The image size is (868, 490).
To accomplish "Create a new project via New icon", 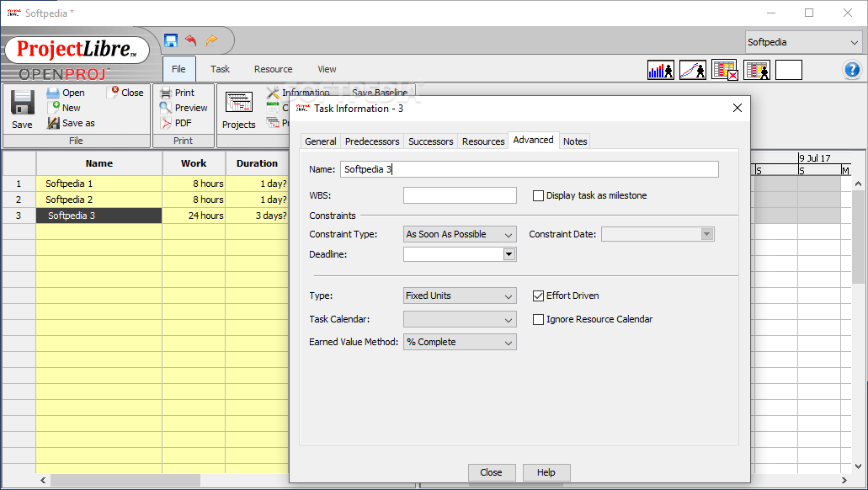I will pyautogui.click(x=53, y=108).
